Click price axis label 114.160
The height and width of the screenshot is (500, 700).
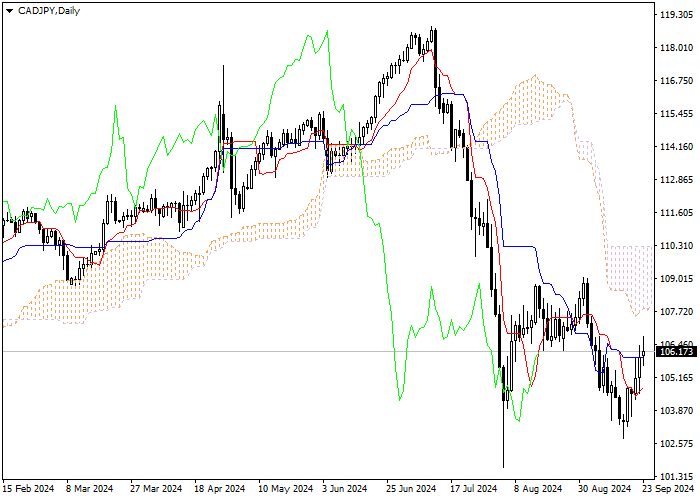pyautogui.click(x=676, y=147)
